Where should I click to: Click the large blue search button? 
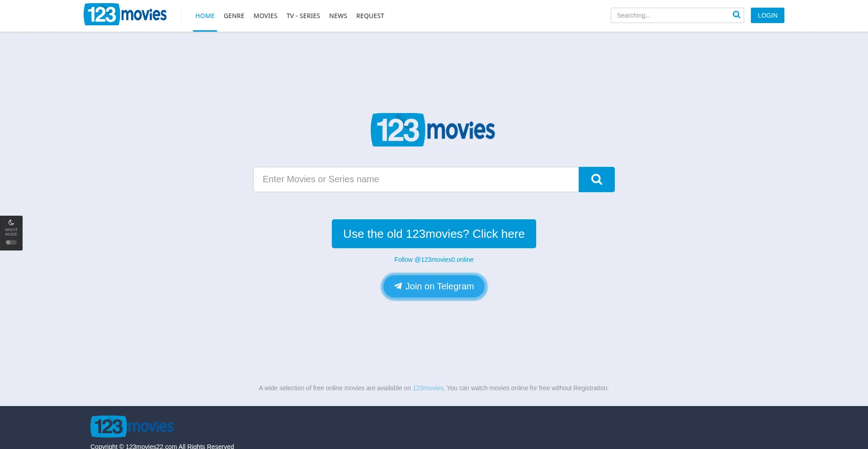pyautogui.click(x=596, y=179)
